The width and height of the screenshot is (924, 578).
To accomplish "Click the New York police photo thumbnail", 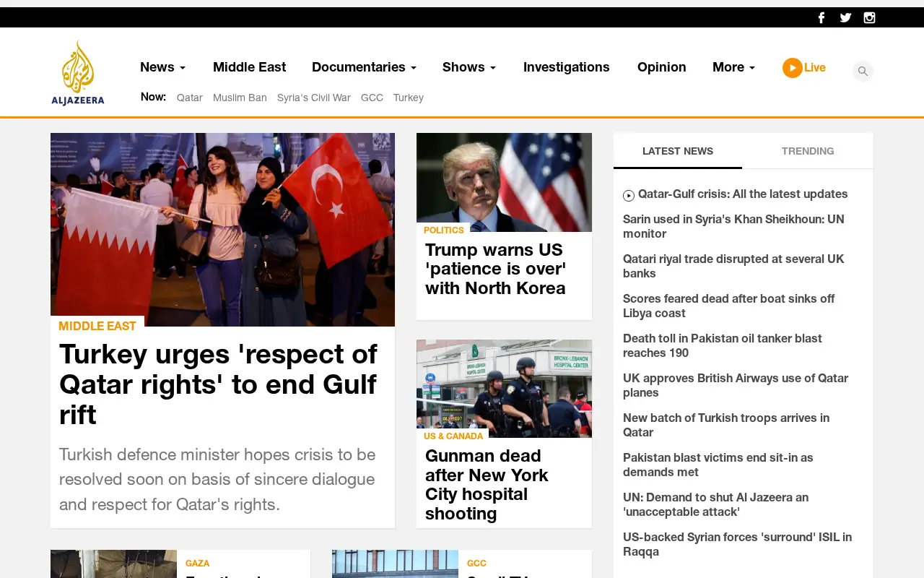I will tap(504, 389).
